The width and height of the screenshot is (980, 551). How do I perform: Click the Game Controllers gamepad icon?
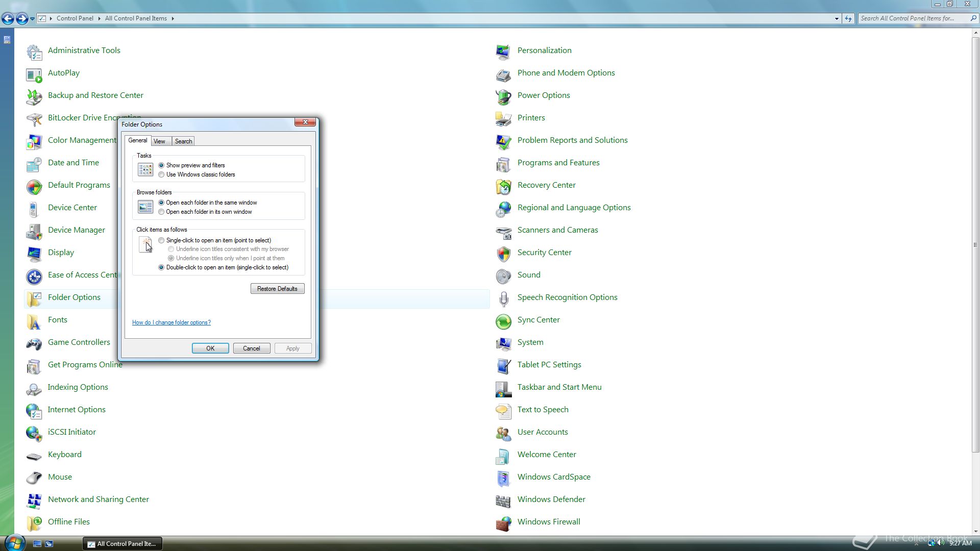point(34,343)
